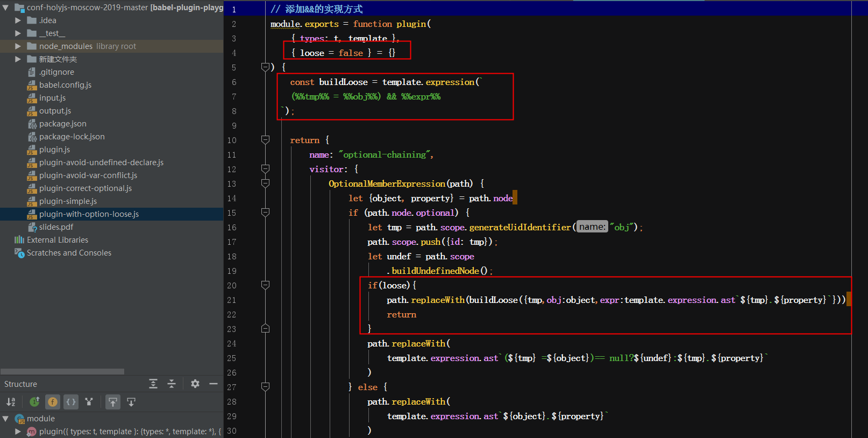Open babel.config.js from project tree
868x438 pixels.
tap(65, 85)
